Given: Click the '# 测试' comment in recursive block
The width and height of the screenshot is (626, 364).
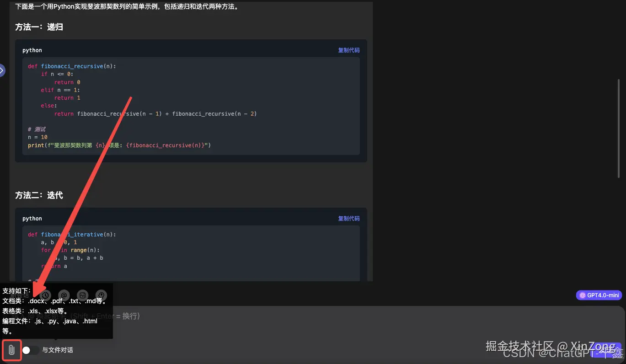Looking at the screenshot, I should [x=37, y=129].
